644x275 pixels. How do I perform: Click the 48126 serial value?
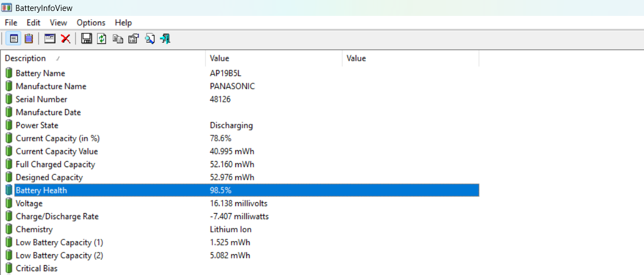pyautogui.click(x=220, y=99)
